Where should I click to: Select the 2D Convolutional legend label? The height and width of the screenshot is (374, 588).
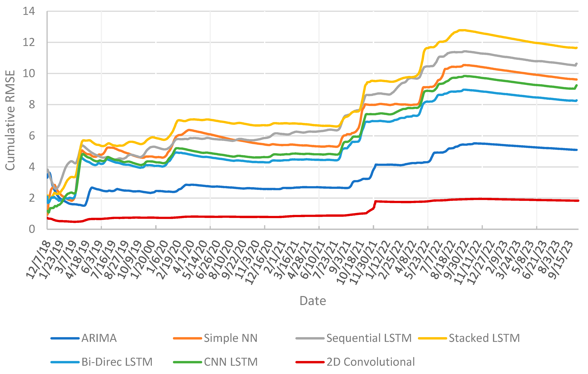(371, 362)
